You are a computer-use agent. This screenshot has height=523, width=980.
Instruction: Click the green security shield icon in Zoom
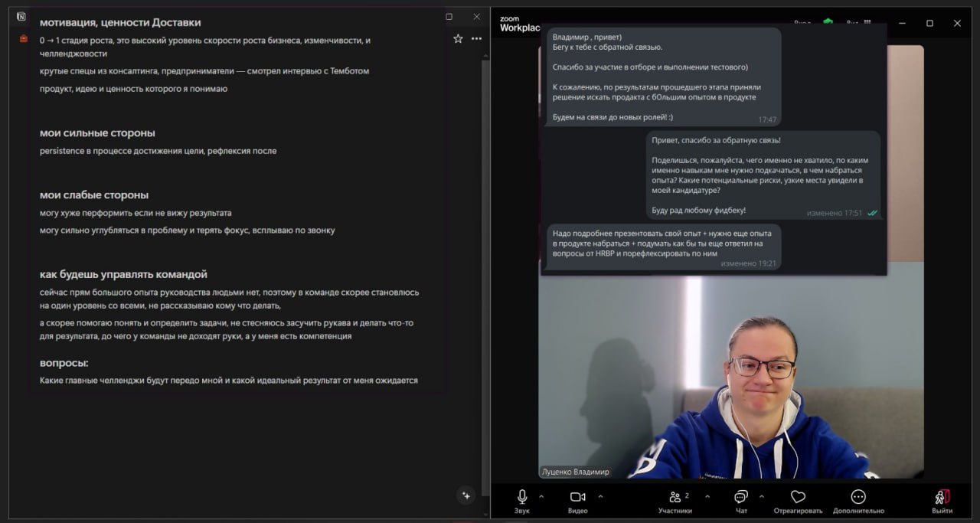(x=828, y=23)
